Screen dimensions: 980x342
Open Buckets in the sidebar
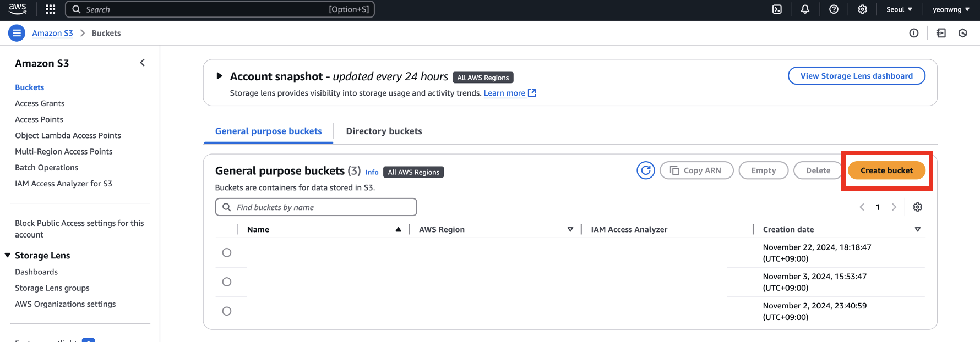(x=30, y=87)
